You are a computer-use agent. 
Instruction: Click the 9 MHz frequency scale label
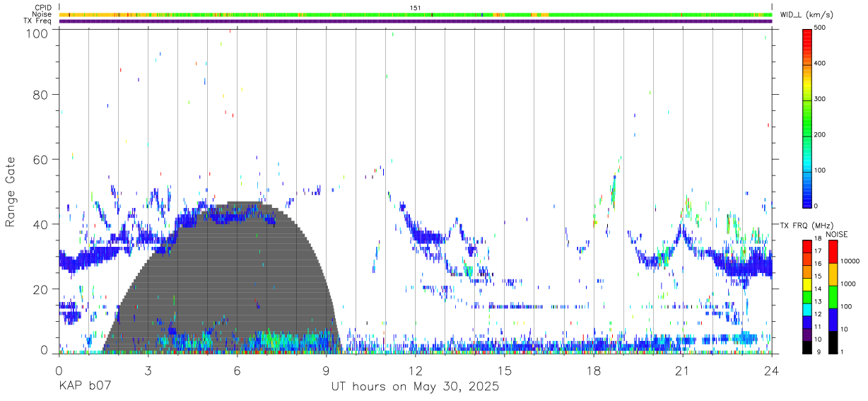(x=817, y=351)
